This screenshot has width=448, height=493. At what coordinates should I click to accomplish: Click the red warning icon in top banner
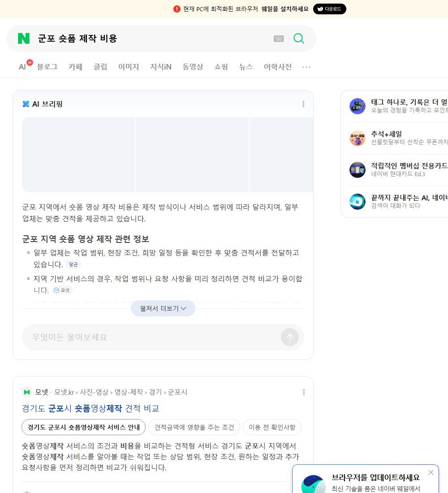pyautogui.click(x=177, y=9)
